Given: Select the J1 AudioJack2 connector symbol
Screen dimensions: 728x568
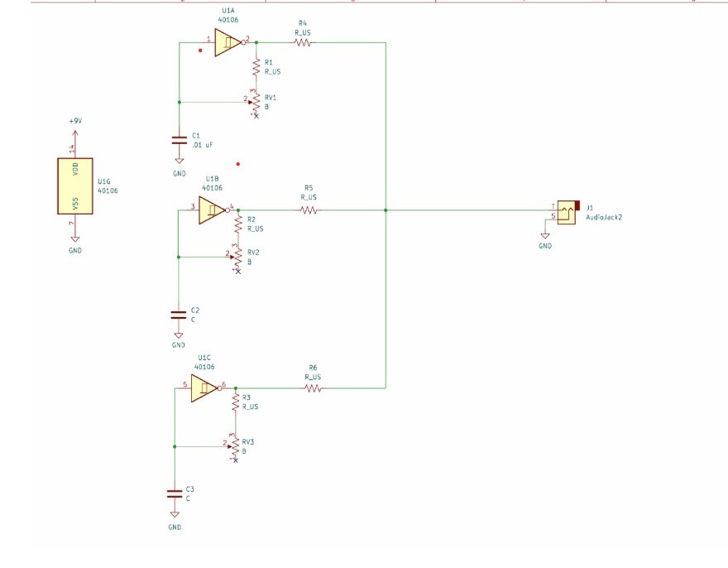Looking at the screenshot, I should (x=568, y=212).
